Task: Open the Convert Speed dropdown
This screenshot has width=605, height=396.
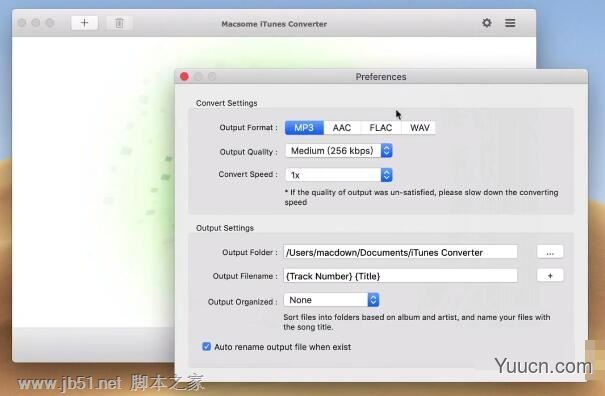Action: click(x=339, y=175)
